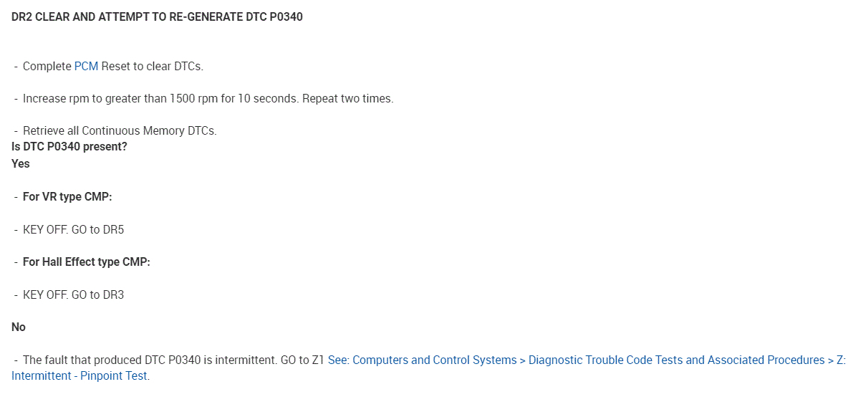Click the 'Is DTC P0340 present?' question

click(69, 146)
